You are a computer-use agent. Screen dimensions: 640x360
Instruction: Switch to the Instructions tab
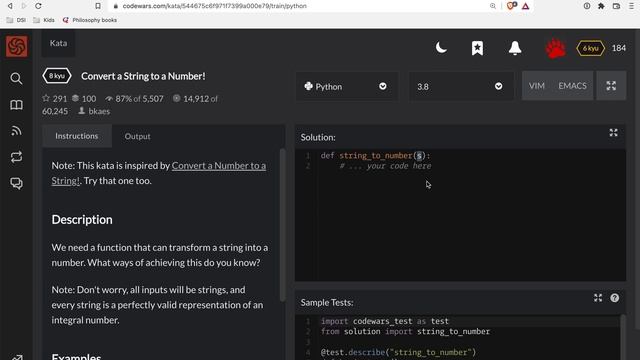coord(77,136)
